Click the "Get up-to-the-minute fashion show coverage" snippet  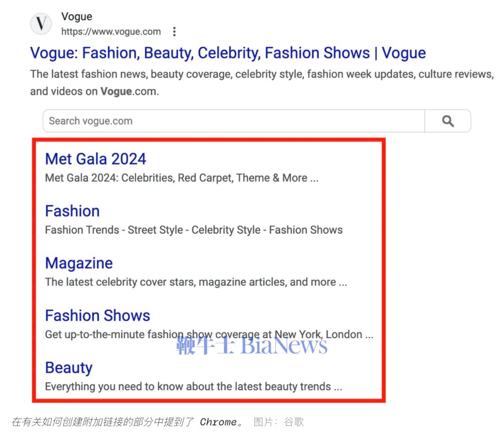coord(209,334)
